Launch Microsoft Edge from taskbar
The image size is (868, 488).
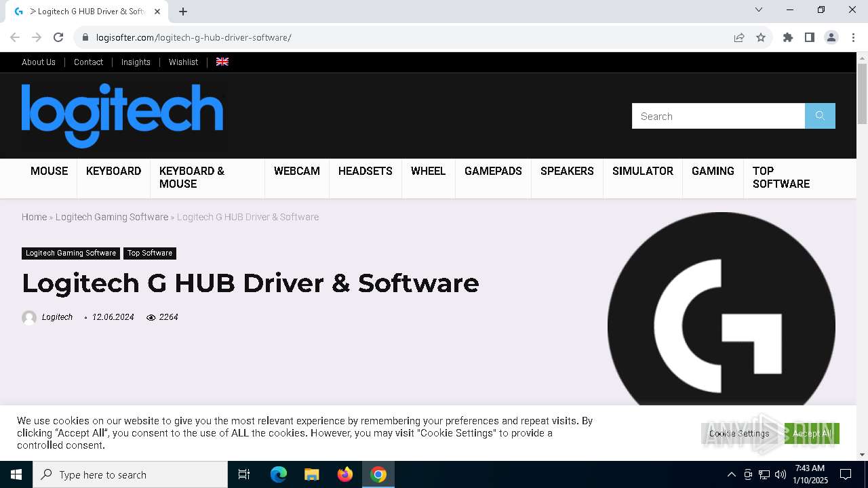[x=279, y=474]
